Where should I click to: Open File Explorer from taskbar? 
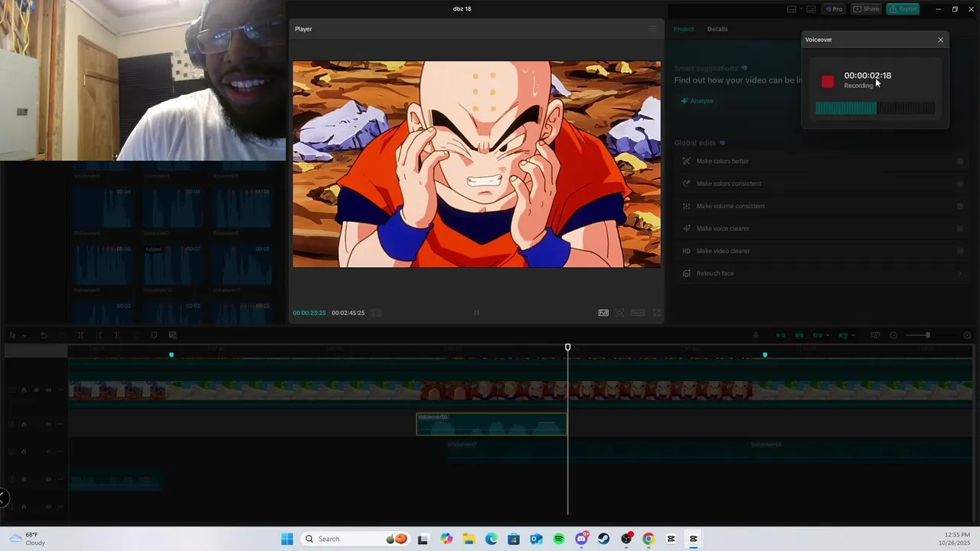(469, 539)
